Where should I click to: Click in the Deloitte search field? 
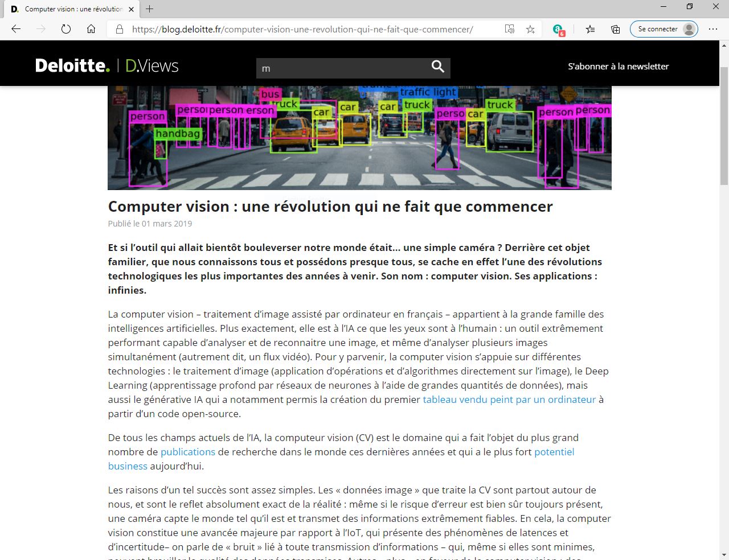(x=342, y=68)
